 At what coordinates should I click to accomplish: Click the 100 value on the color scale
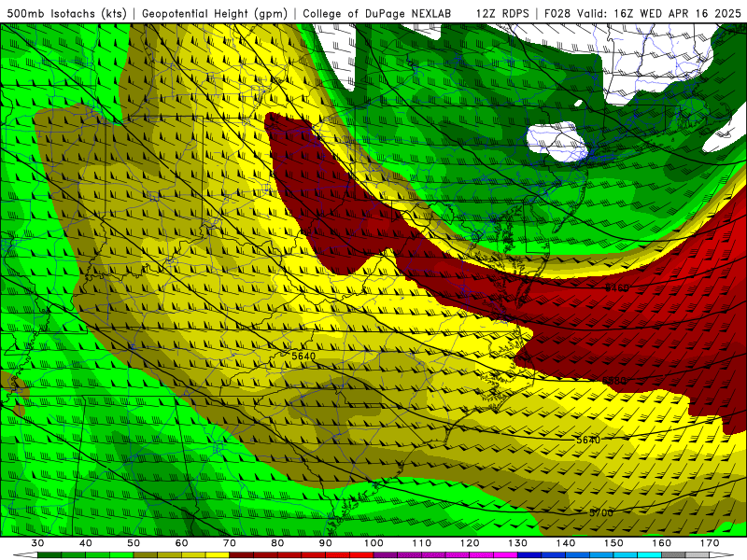click(x=373, y=543)
